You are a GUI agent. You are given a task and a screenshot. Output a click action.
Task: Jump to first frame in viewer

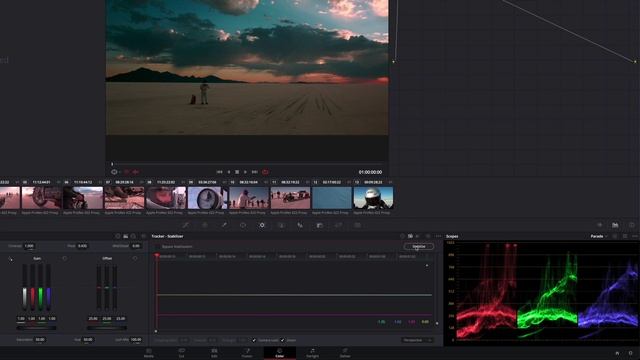pyautogui.click(x=219, y=172)
